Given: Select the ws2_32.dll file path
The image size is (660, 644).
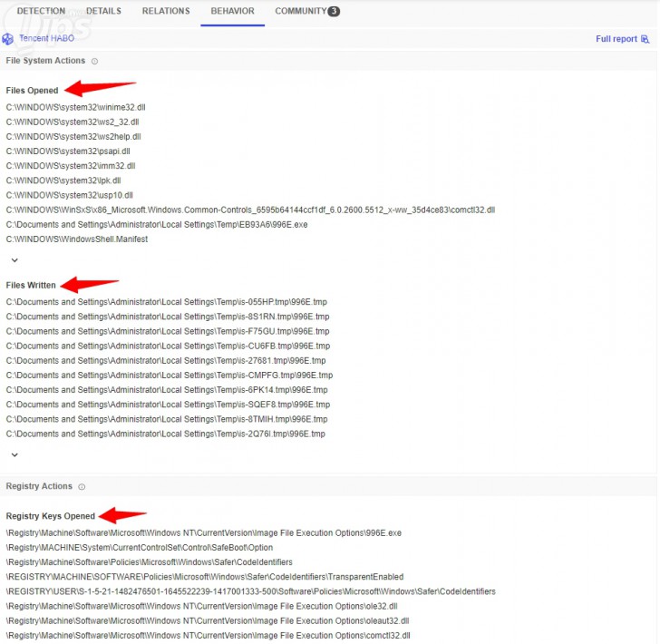Looking at the screenshot, I should (x=73, y=122).
